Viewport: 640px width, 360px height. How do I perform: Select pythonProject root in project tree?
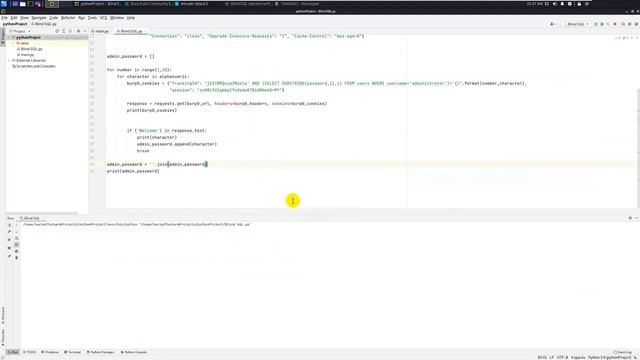(28, 37)
